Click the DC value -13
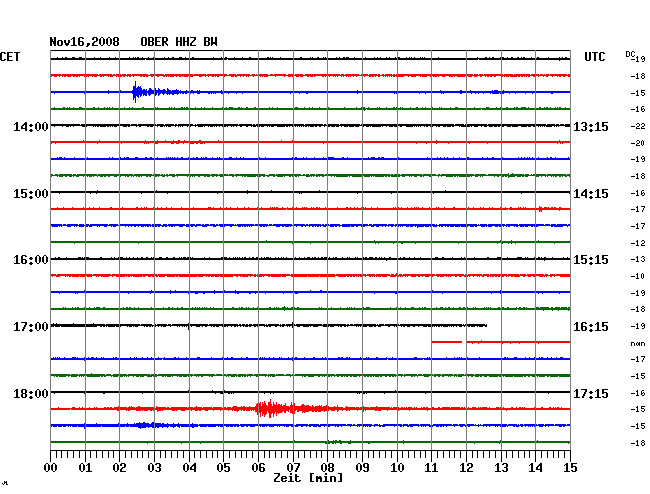 click(x=638, y=259)
